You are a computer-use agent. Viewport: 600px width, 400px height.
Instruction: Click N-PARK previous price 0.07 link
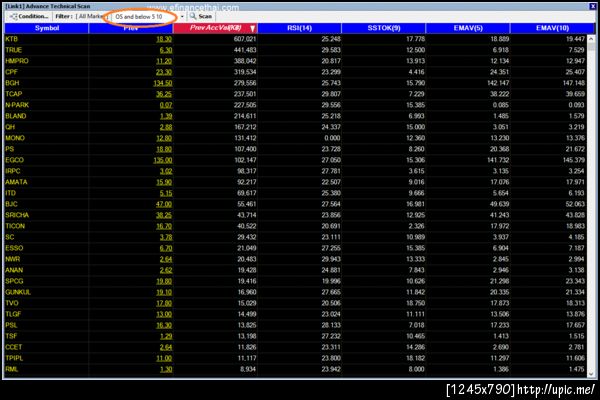coord(166,105)
